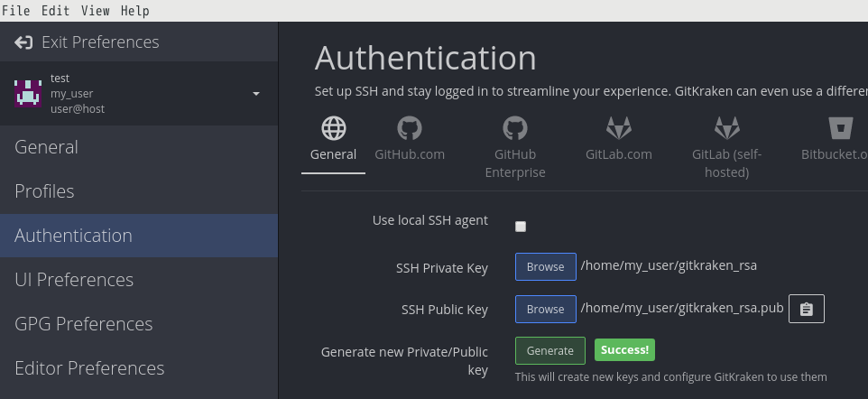Go to UI Preferences section
This screenshot has width=868, height=399.
point(74,280)
